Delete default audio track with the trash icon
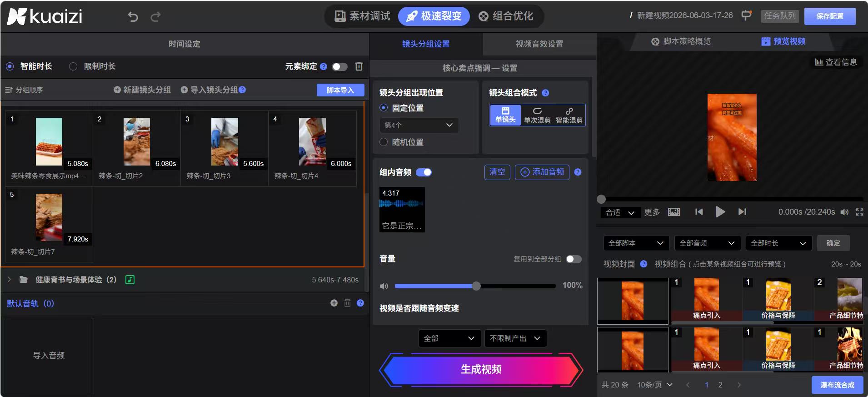Screen dimensions: 868x397 tap(347, 303)
